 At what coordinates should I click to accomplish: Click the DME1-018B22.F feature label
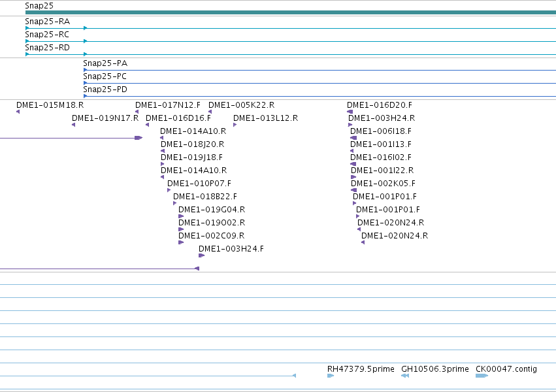(205, 197)
